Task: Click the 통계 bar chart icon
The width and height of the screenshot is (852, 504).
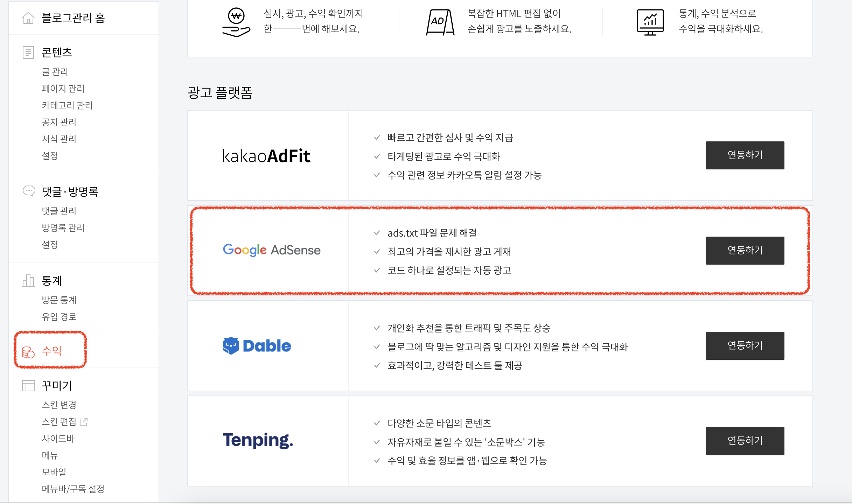Action: point(28,281)
